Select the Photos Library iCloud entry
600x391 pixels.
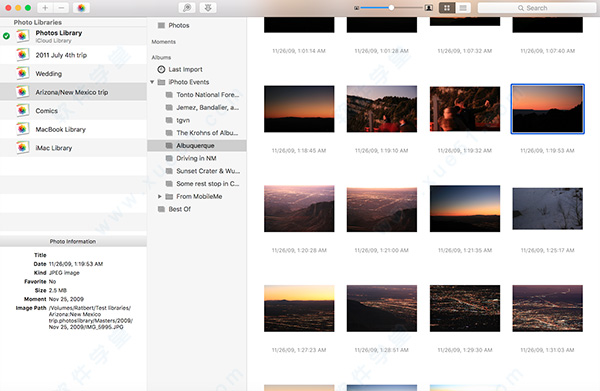pos(73,36)
